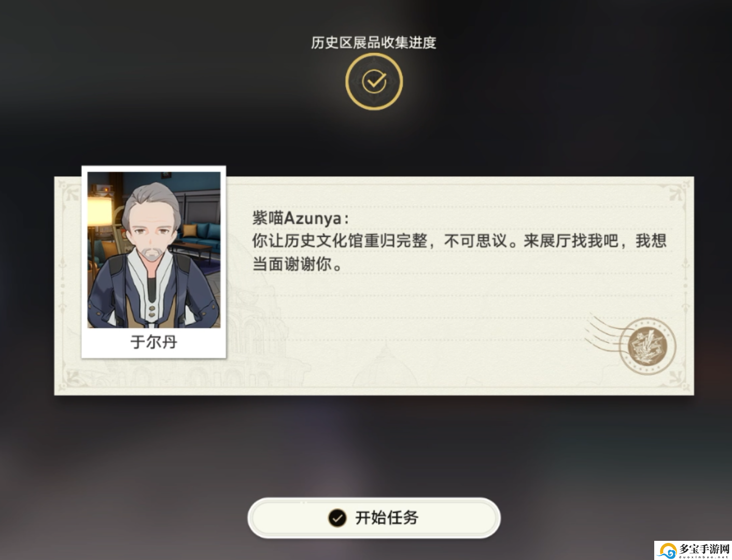Click the message line starting 你让历史文化馆

point(459,241)
